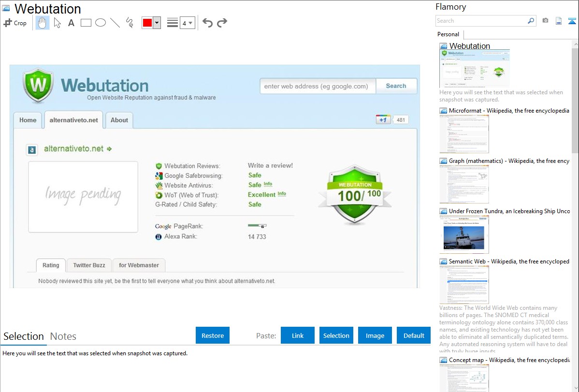Pick the rectangle shape tool

tap(86, 23)
